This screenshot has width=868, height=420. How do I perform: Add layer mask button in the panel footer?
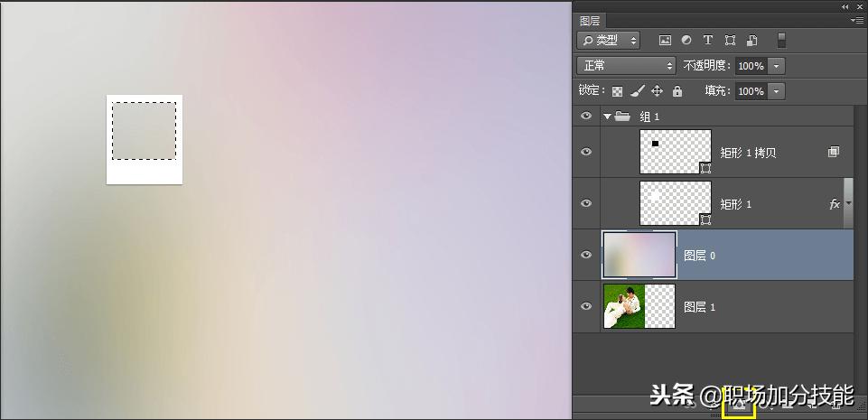(x=739, y=406)
